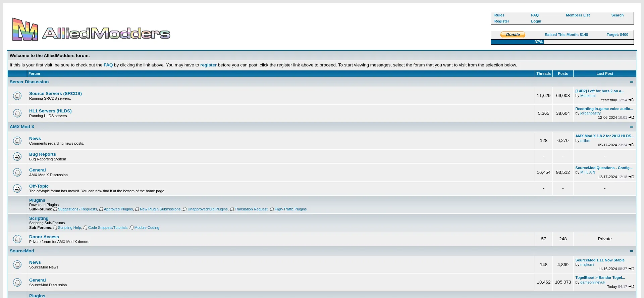Open the FAQ menu link

(x=535, y=15)
